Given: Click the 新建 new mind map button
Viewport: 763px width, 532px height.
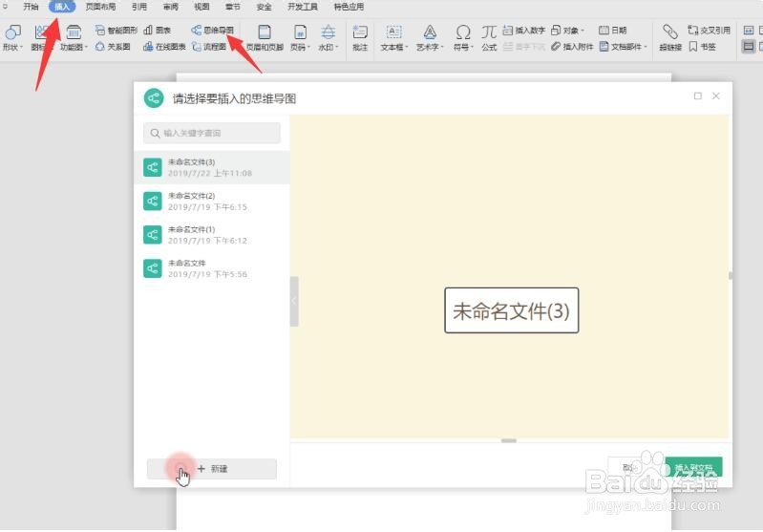Looking at the screenshot, I should coord(212,469).
